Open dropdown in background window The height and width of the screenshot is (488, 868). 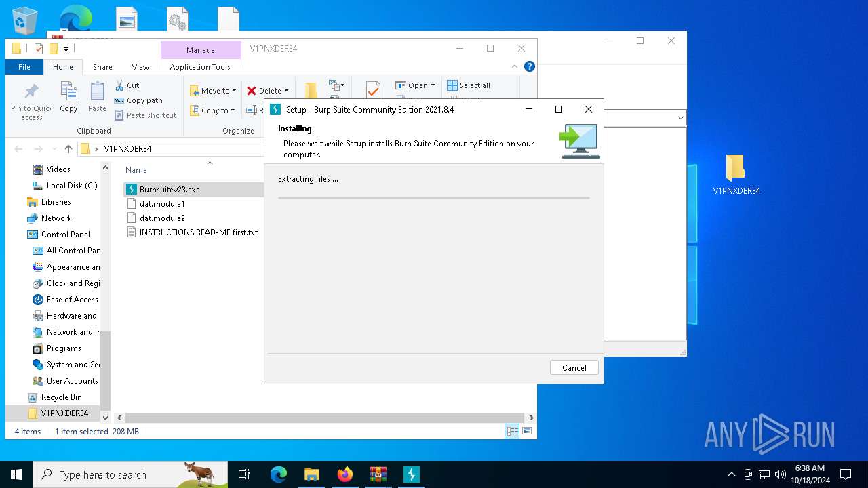coord(680,118)
